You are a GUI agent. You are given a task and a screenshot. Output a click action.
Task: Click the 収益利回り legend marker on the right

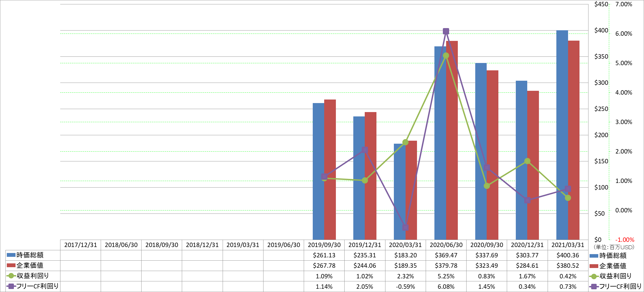click(x=594, y=276)
